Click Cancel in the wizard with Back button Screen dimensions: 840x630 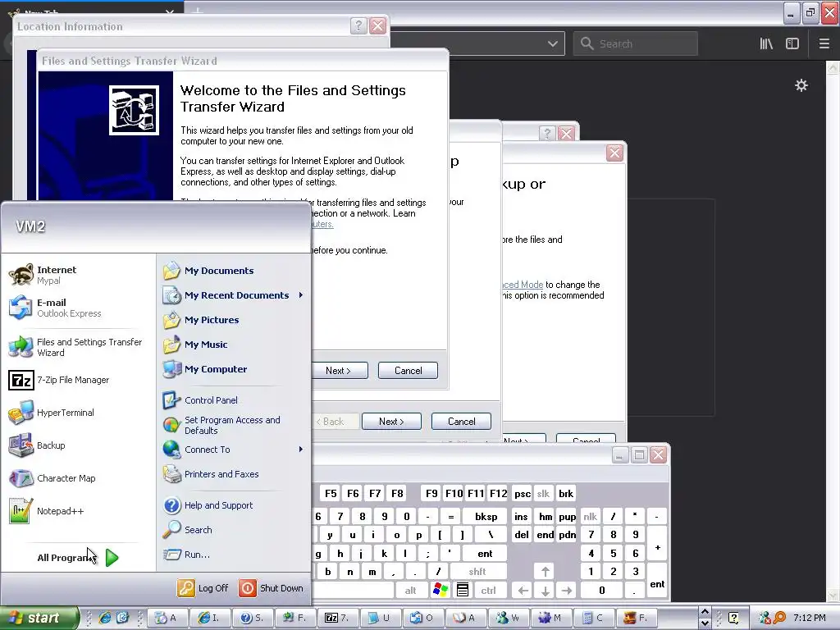click(x=461, y=422)
